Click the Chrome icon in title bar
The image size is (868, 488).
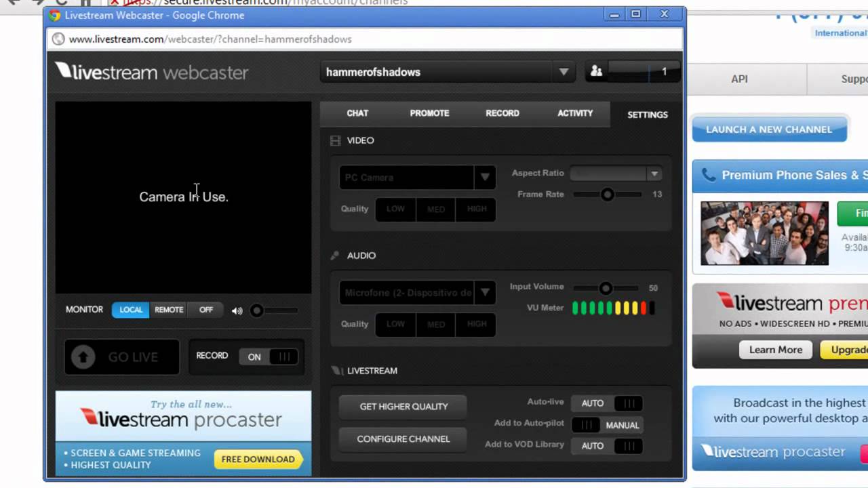pos(54,15)
